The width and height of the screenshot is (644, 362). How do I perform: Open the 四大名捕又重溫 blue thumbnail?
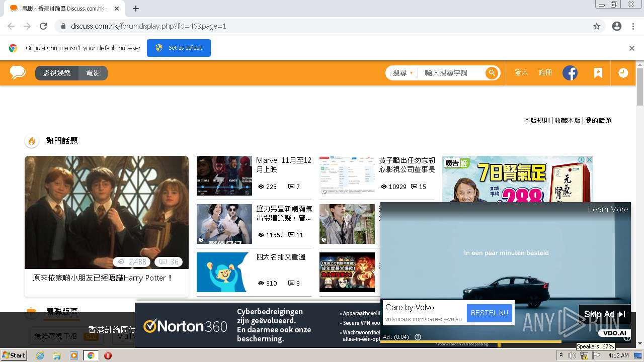[224, 272]
